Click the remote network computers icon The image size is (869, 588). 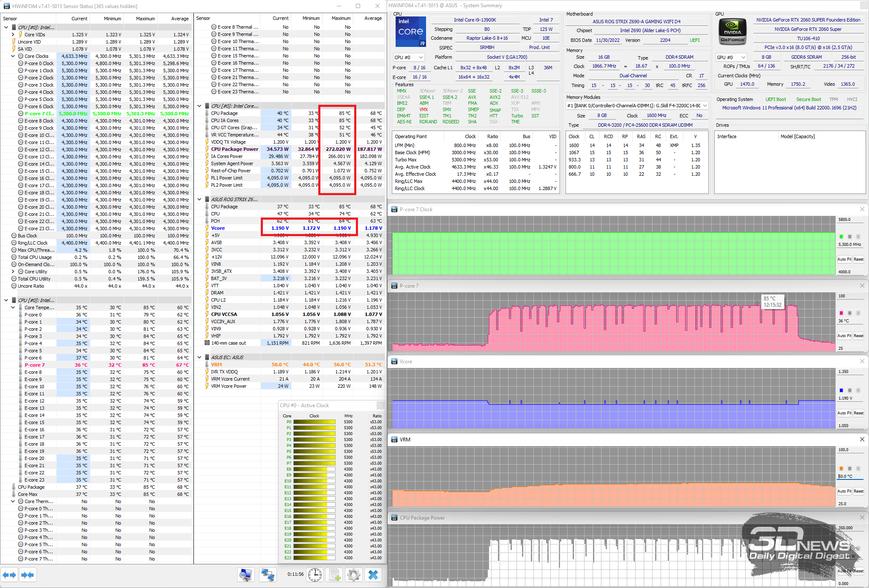268,575
